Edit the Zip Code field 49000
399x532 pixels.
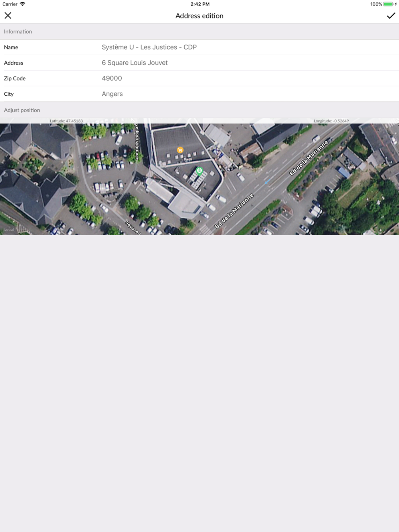click(112, 78)
